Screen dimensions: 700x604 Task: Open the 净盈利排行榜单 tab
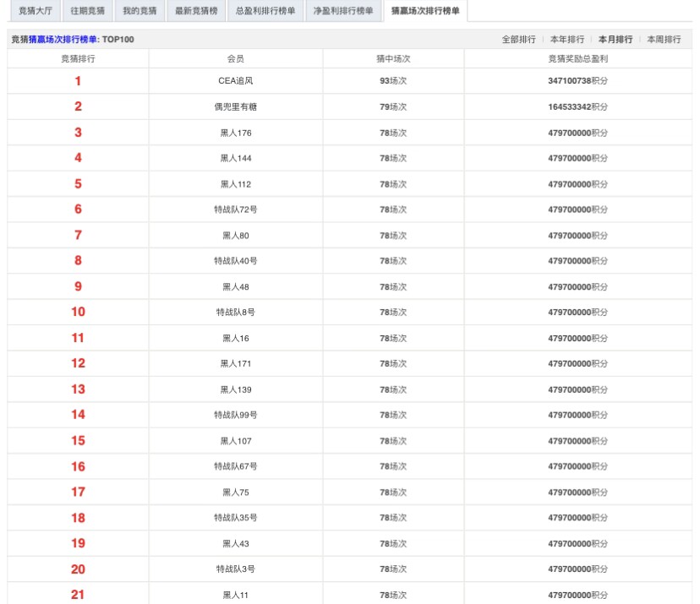342,11
